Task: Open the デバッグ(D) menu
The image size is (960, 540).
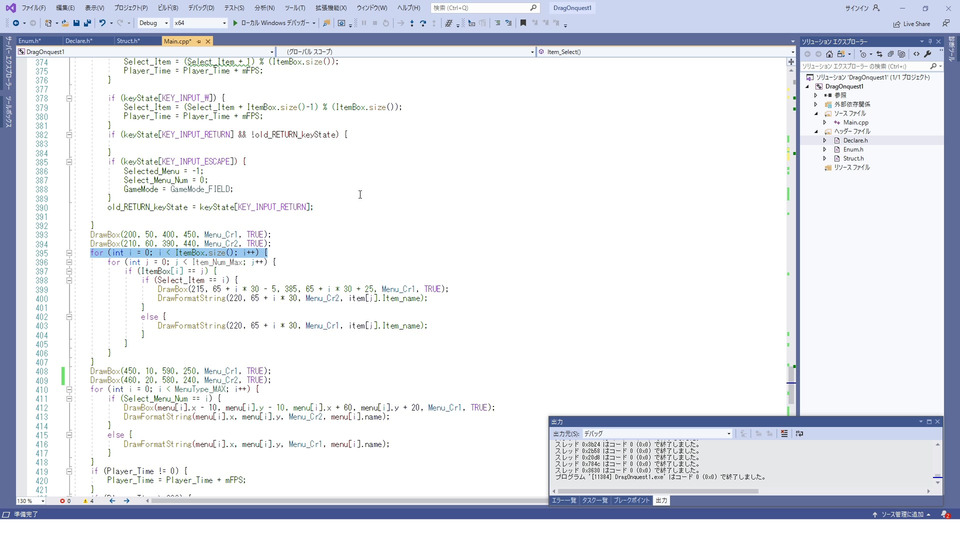Action: point(201,8)
